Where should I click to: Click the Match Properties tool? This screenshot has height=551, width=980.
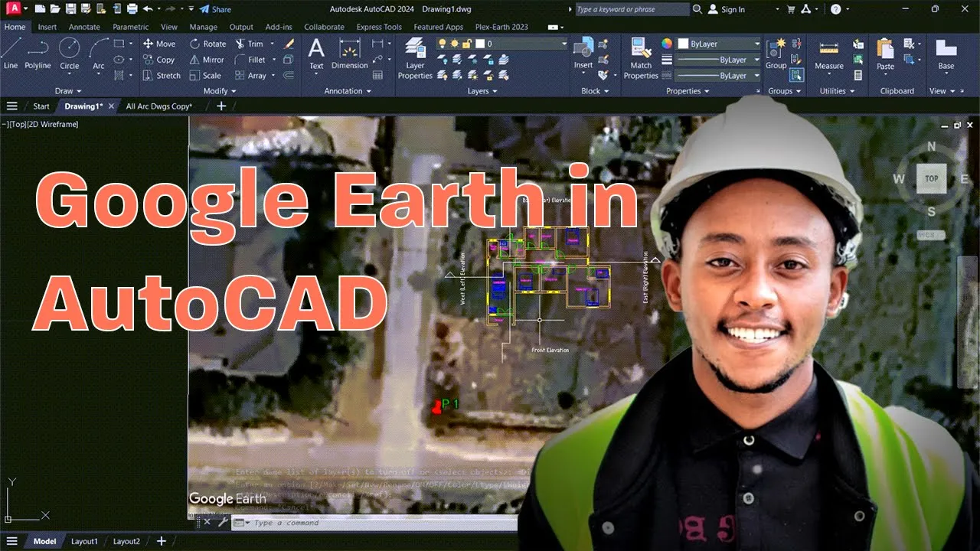[641, 59]
